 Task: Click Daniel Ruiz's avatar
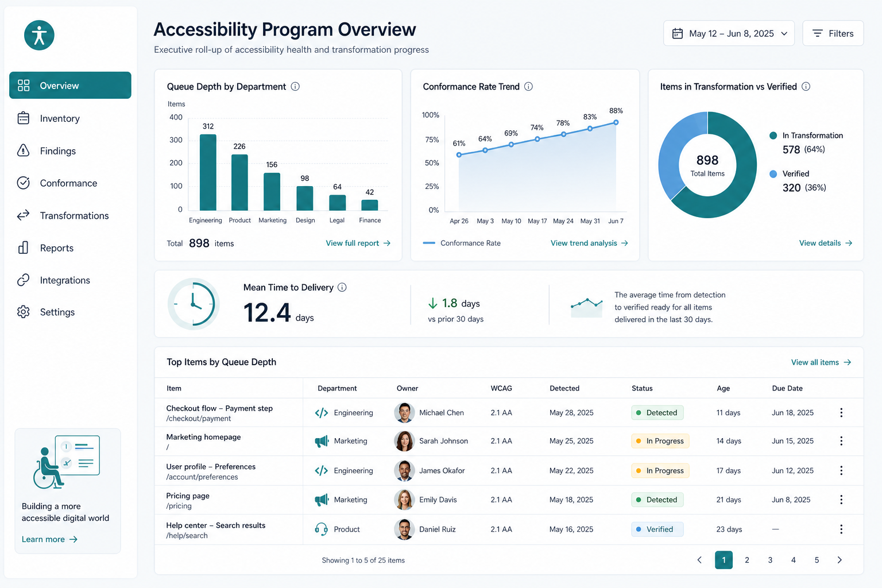click(404, 529)
